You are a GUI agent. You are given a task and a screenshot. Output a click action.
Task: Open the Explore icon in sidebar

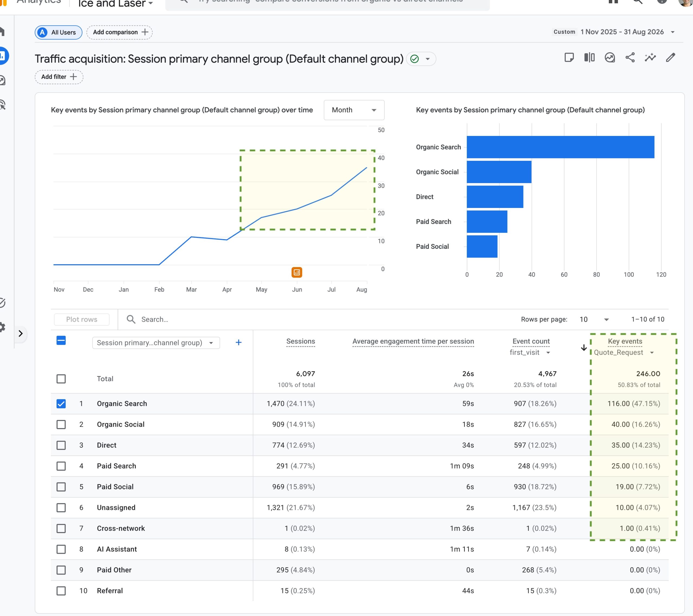point(2,80)
